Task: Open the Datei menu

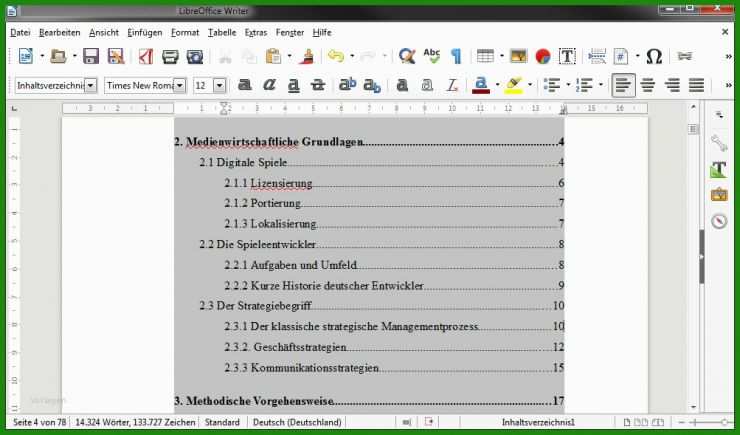Action: (20, 33)
